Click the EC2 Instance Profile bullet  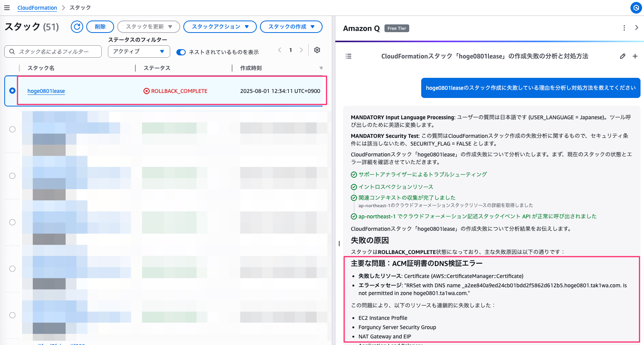pyautogui.click(x=383, y=318)
